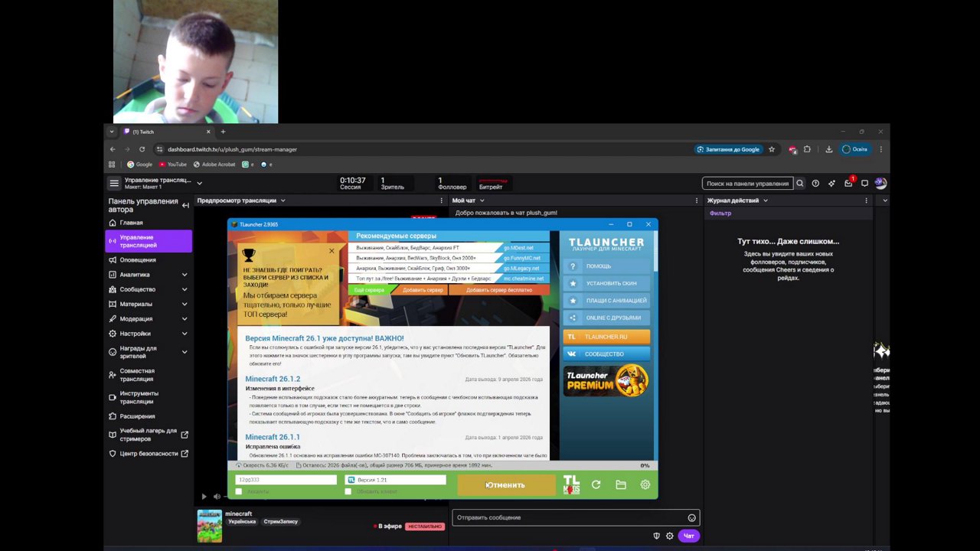
Task: Open chat settings gear icon
Action: coord(670,536)
